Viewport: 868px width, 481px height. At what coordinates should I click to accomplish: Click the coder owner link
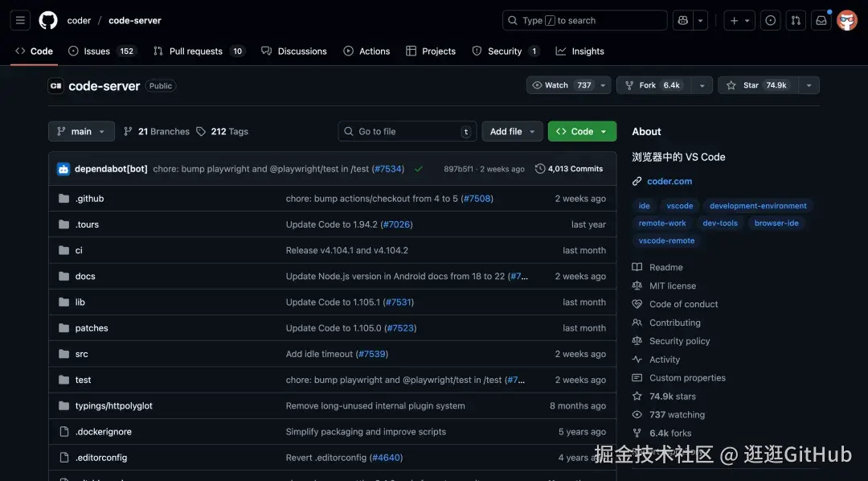pyautogui.click(x=79, y=20)
